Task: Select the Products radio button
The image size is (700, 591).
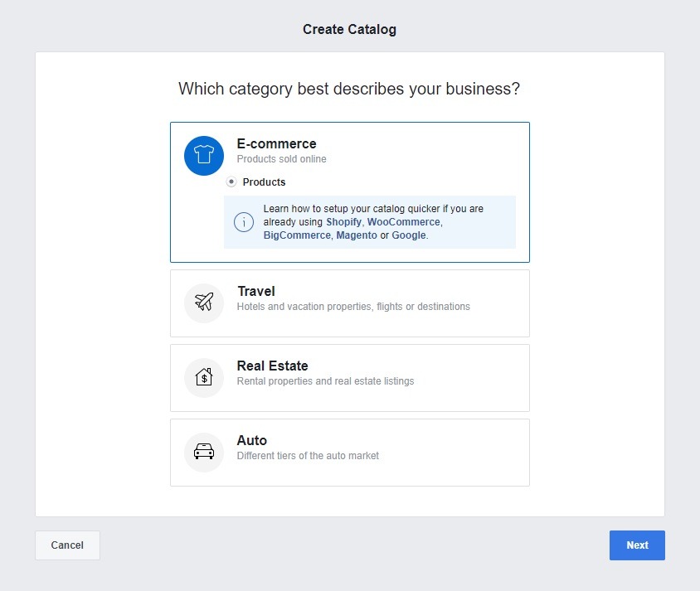Action: (x=231, y=182)
